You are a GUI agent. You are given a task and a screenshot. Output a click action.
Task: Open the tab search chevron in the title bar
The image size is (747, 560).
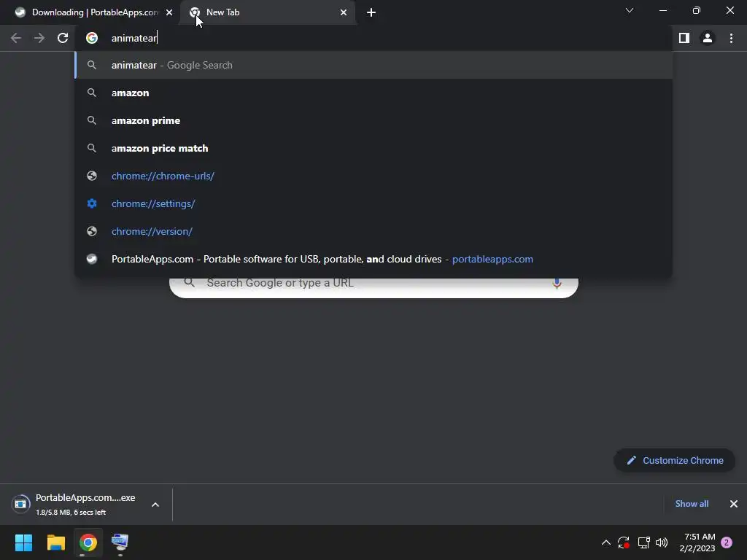[630, 10]
